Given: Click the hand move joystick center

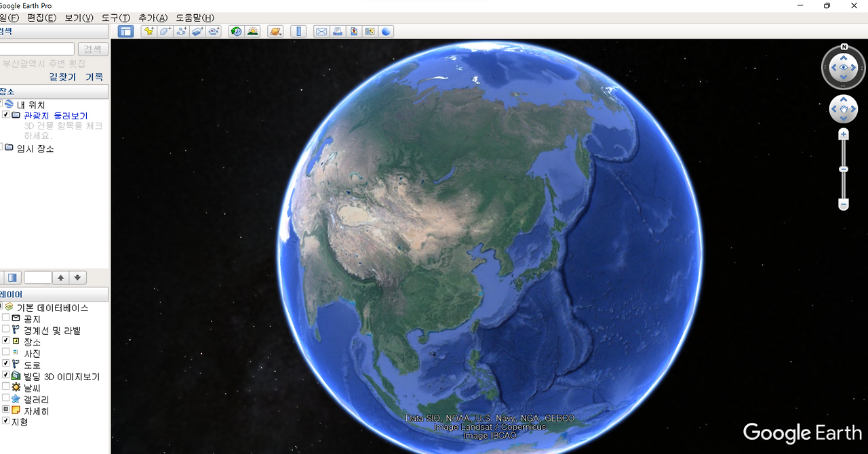Looking at the screenshot, I should [x=844, y=109].
